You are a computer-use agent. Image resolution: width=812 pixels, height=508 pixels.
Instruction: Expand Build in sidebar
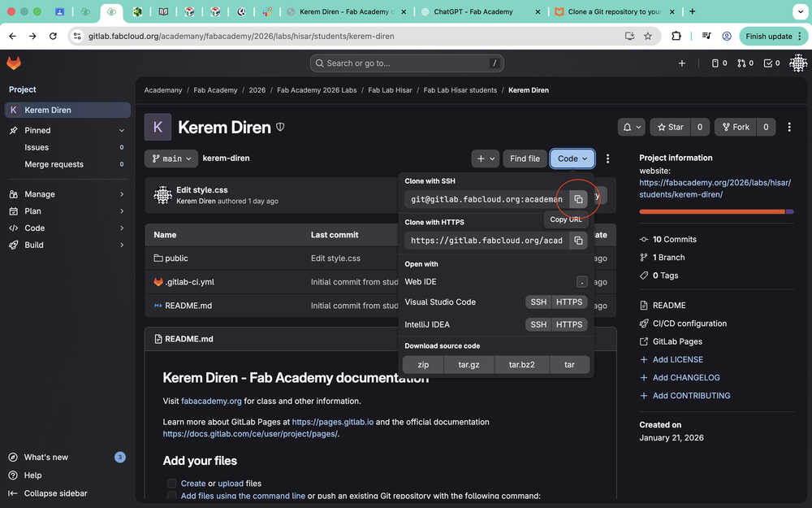(x=67, y=245)
